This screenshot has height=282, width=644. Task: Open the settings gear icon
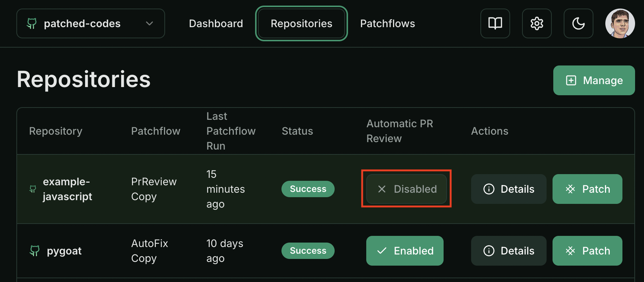[x=537, y=23]
